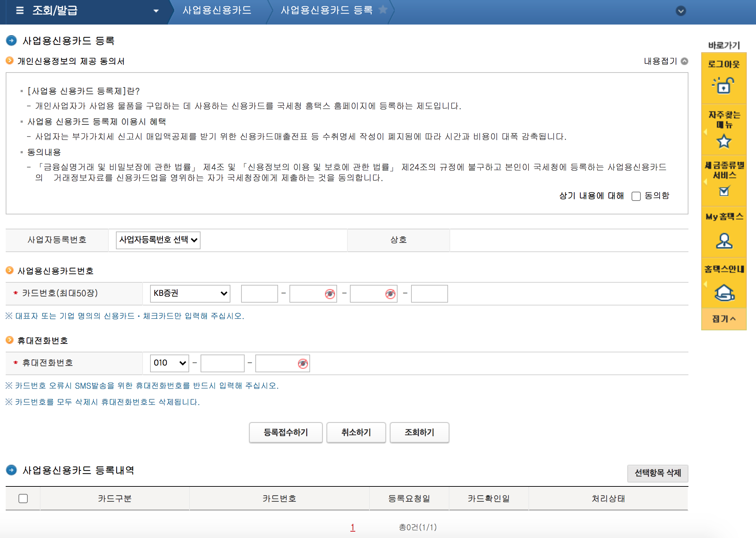Check the 동의함 agreement checkbox
Viewport: 756px width, 538px height.
coord(636,196)
